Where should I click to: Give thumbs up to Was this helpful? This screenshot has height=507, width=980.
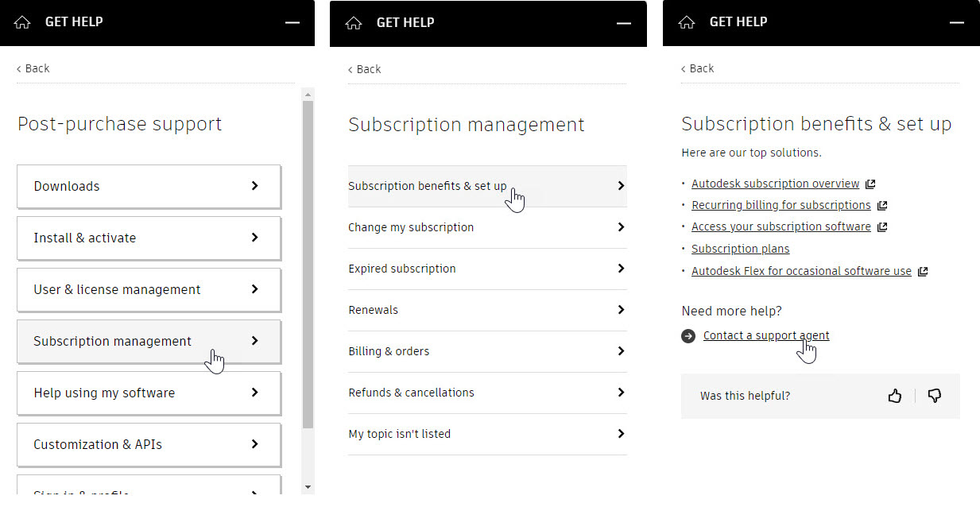[895, 396]
